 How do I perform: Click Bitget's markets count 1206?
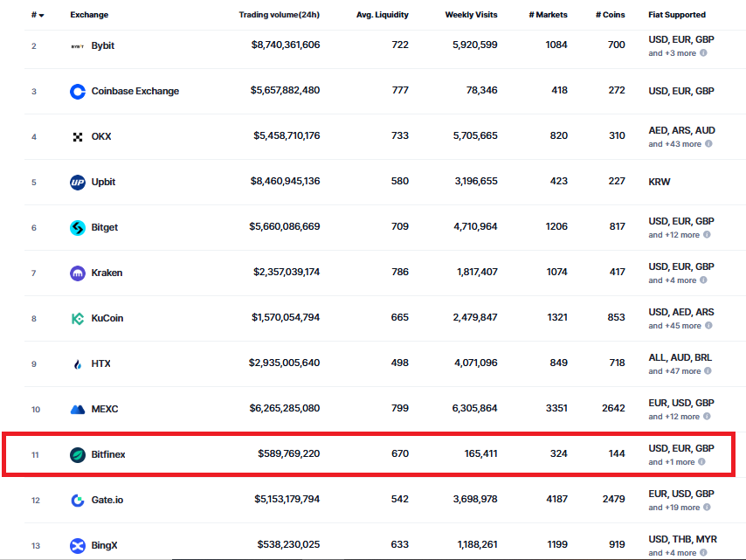(x=556, y=226)
